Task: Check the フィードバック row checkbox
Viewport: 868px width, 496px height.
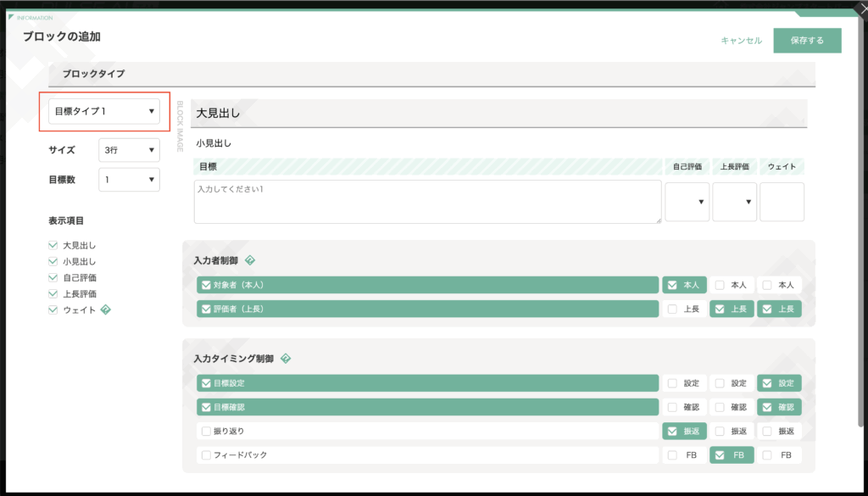Action: (206, 455)
